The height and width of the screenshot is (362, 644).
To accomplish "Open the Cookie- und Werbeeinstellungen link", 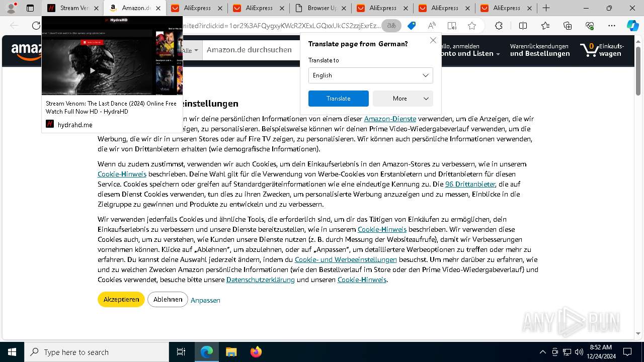I will [346, 259].
